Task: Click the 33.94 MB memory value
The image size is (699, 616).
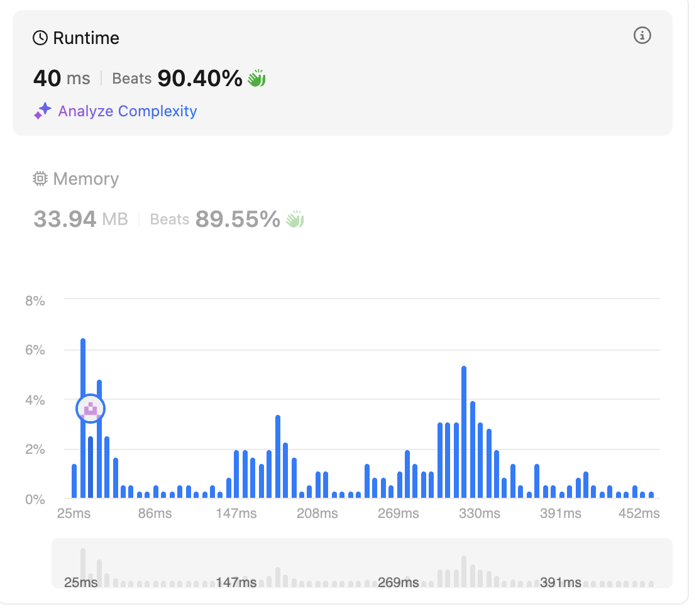Action: point(80,219)
